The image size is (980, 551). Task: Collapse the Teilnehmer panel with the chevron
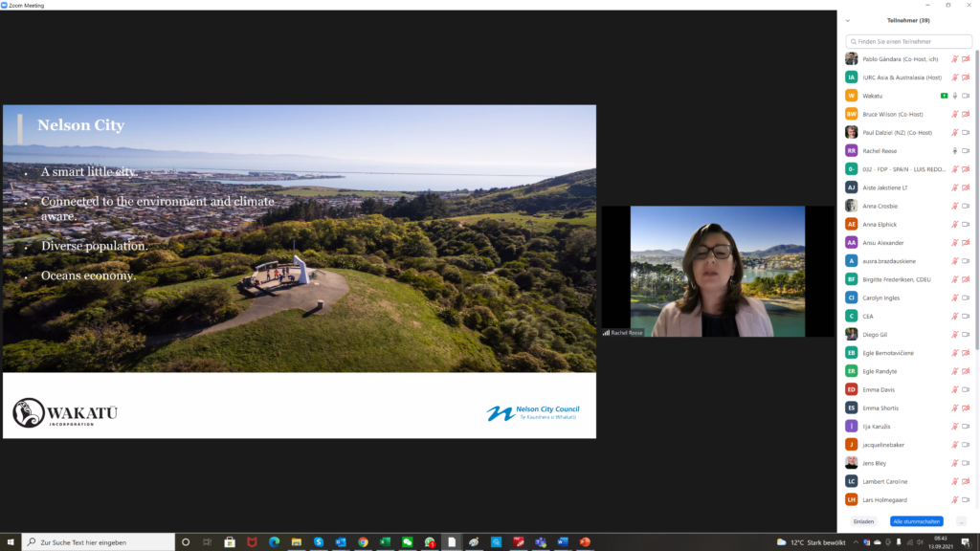click(848, 20)
